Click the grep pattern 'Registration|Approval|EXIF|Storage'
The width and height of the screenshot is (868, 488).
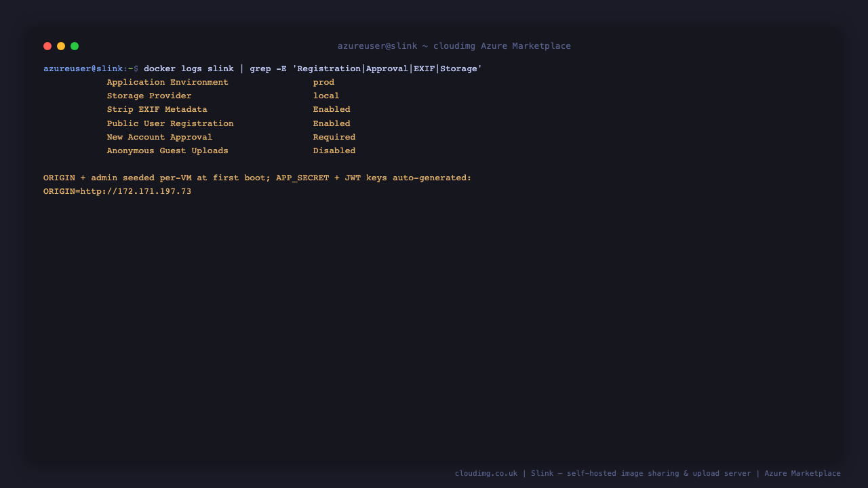(387, 68)
